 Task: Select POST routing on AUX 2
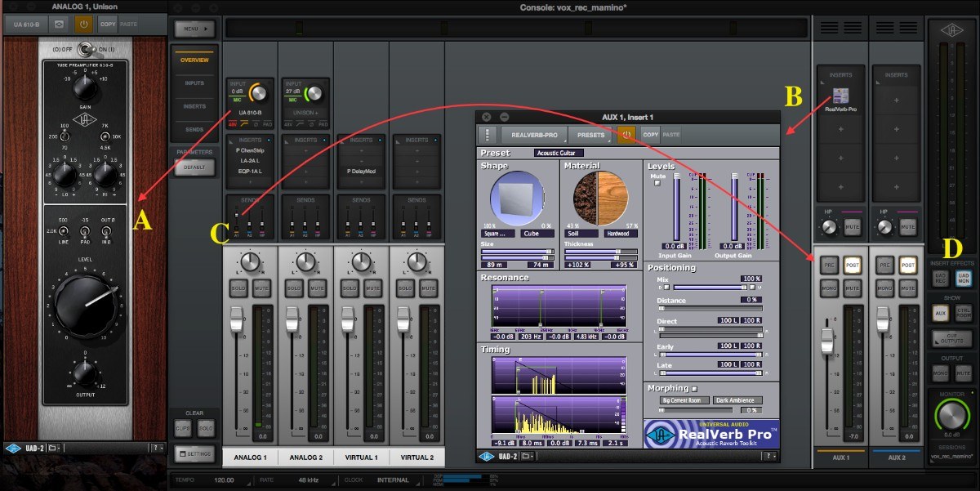[907, 265]
